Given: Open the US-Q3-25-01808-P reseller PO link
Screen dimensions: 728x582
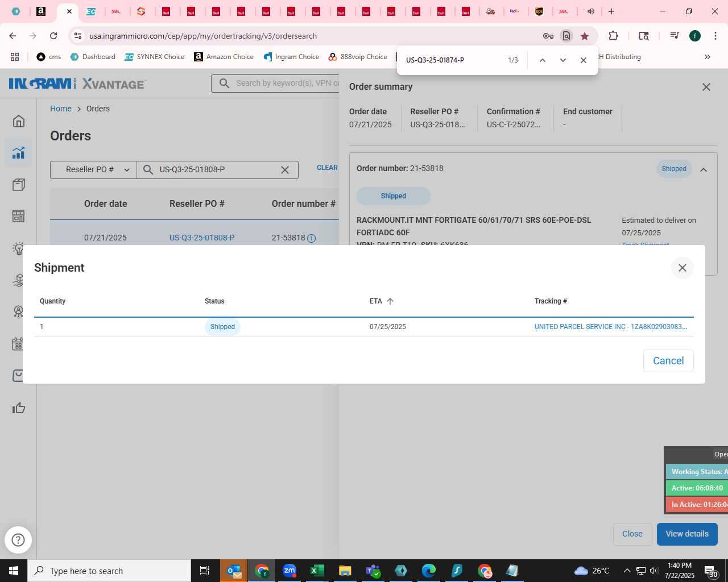Looking at the screenshot, I should click(202, 238).
